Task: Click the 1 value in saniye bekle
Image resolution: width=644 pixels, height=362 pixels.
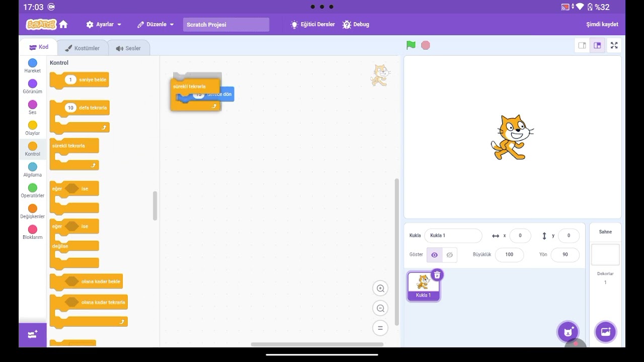Action: 71,80
